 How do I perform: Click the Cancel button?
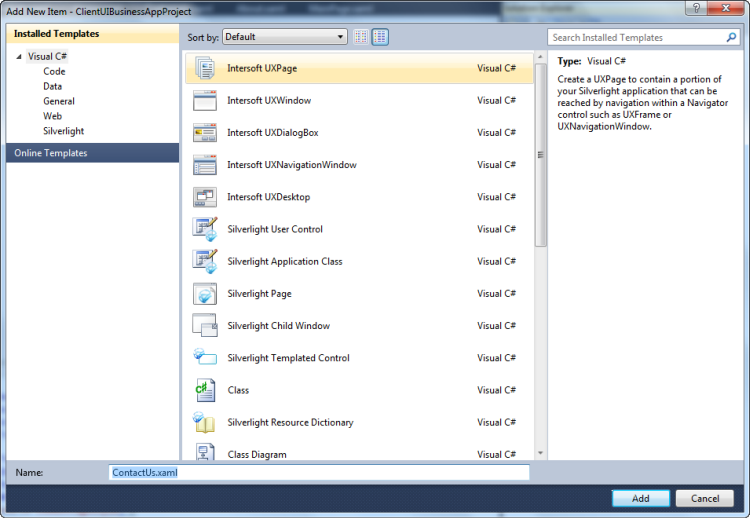click(705, 498)
